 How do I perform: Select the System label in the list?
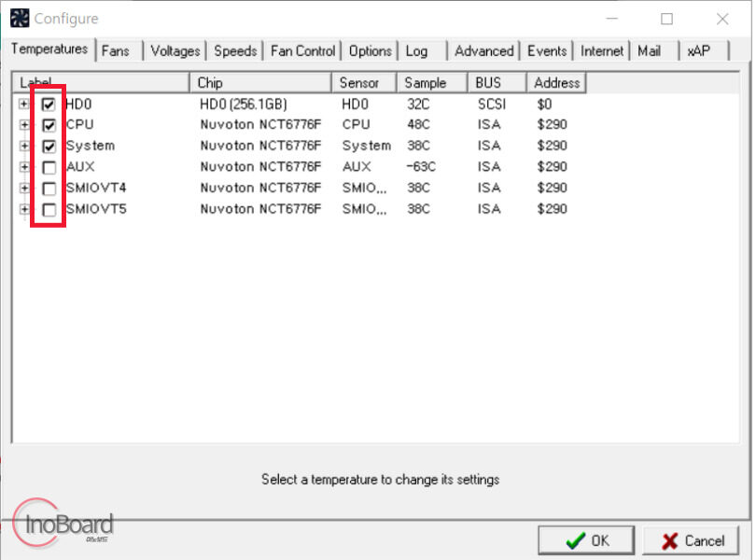91,147
